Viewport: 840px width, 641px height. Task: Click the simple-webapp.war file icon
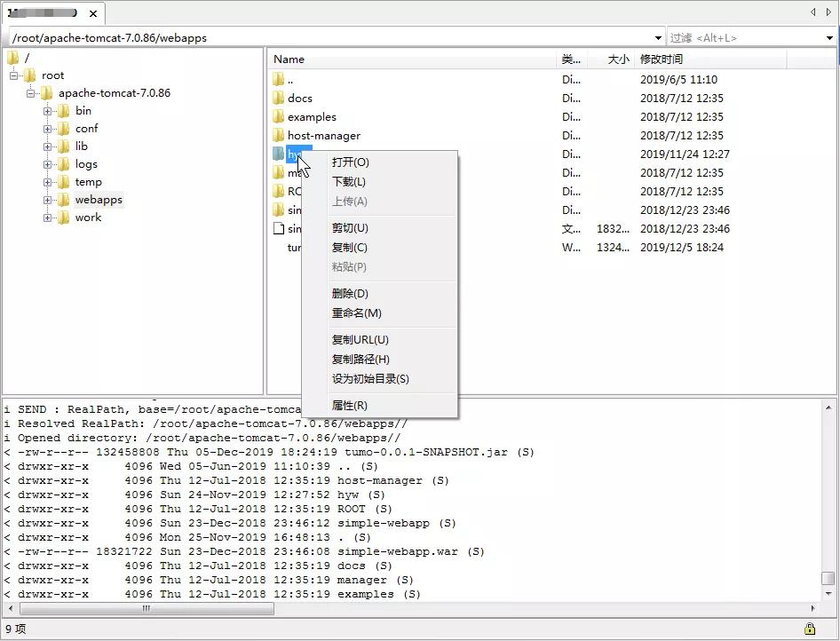279,229
